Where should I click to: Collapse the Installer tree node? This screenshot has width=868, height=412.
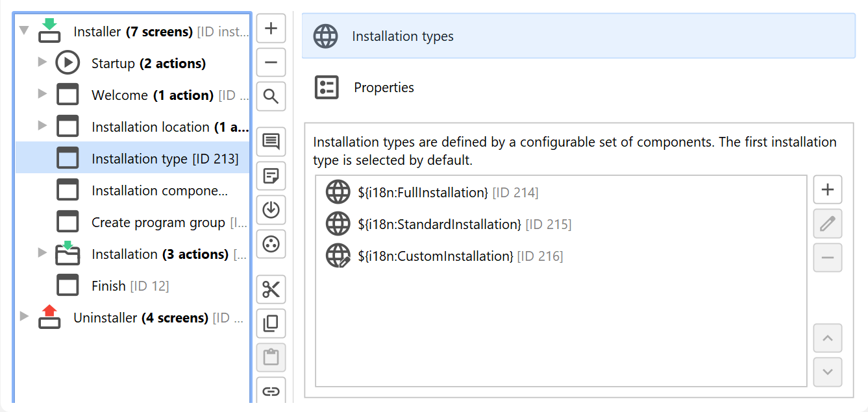(x=24, y=30)
